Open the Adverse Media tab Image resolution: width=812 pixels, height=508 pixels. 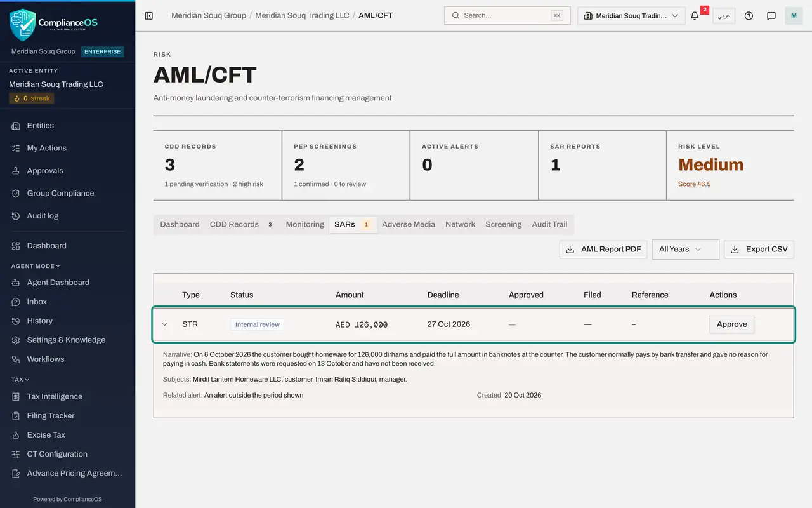click(409, 224)
